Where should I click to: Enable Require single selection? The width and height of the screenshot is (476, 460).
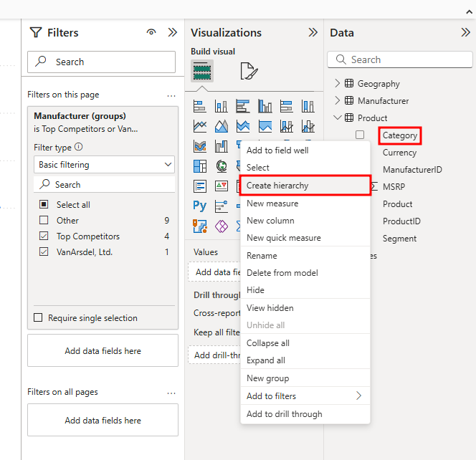point(38,317)
